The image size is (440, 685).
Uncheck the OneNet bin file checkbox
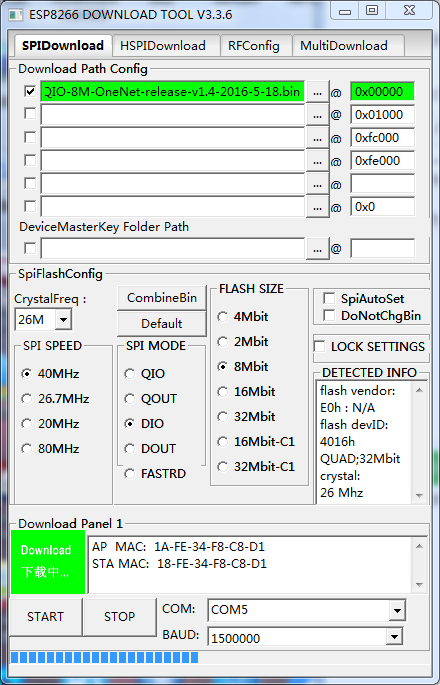pyautogui.click(x=30, y=91)
